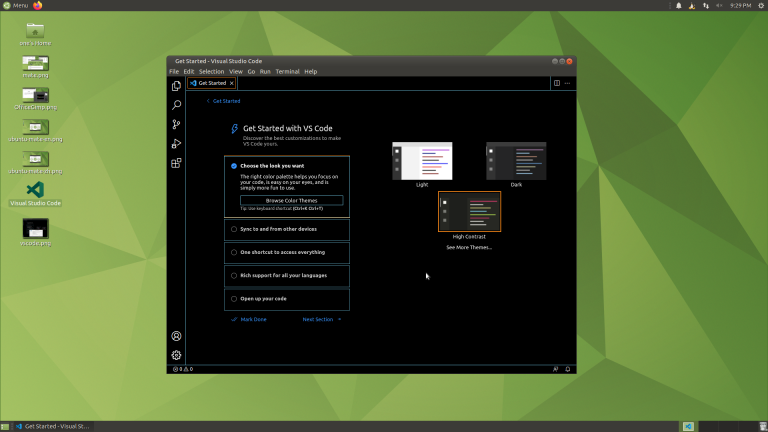The image size is (768, 432).
Task: Click Mark Done link
Action: point(249,319)
